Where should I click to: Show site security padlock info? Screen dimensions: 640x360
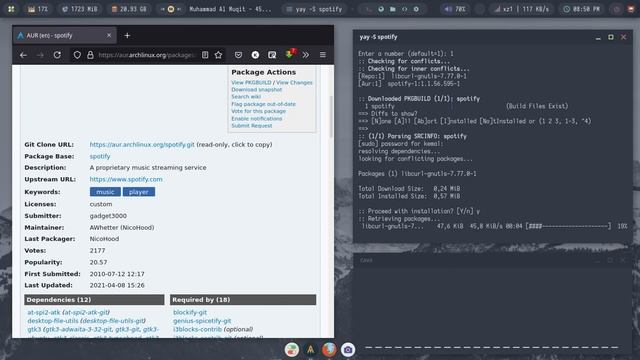tap(90, 55)
